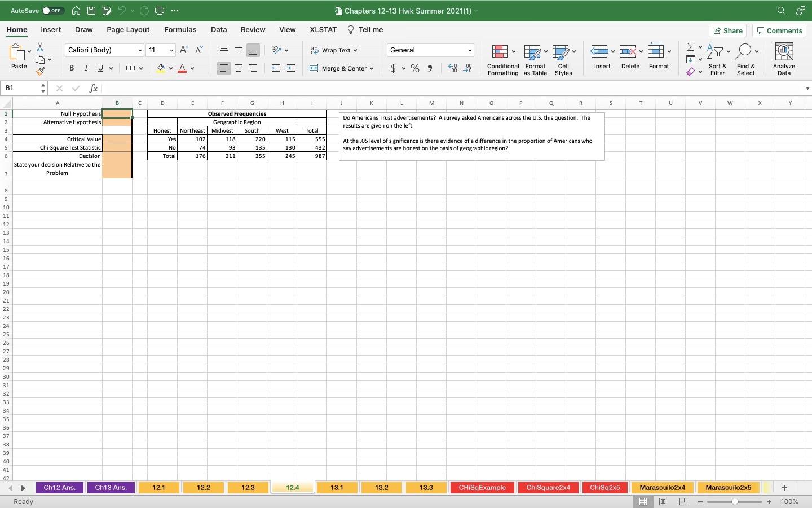Open Cell Styles gallery
Screen dimensions: 812x508
pyautogui.click(x=563, y=60)
